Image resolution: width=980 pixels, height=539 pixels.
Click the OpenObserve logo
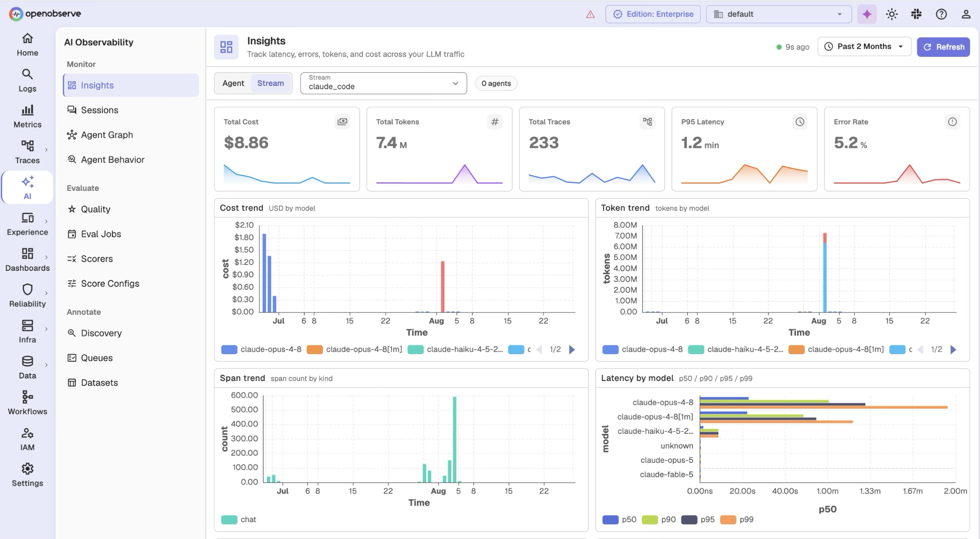coord(45,13)
